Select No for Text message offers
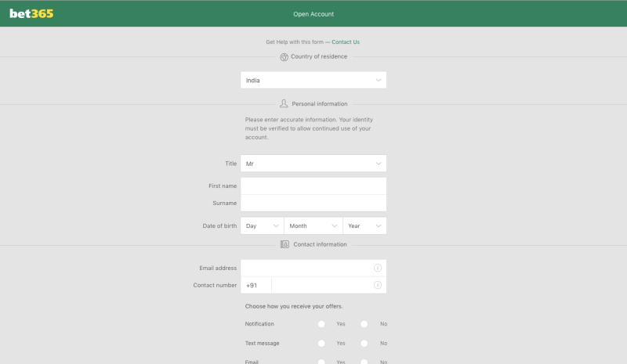627x364 pixels. [364, 343]
